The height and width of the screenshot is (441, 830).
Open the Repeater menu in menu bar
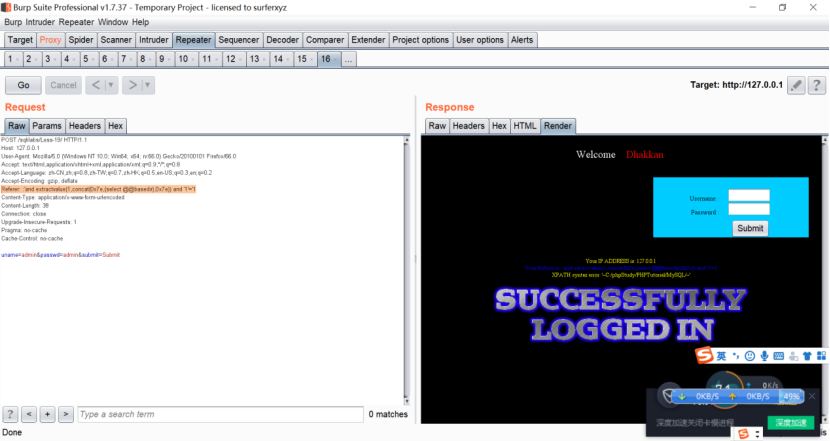pos(76,22)
